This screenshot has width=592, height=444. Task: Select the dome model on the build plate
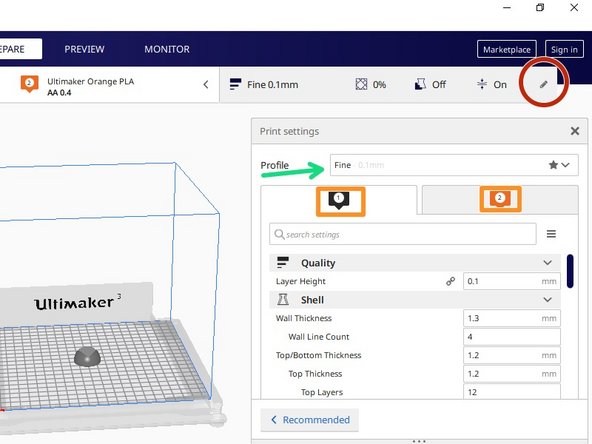pyautogui.click(x=87, y=356)
